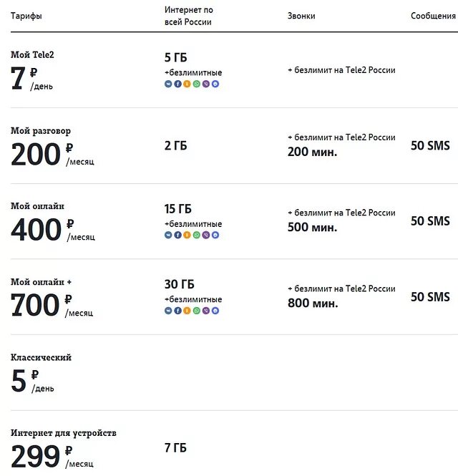Click the 30 ГБ internet amount
Viewport: 458px width, 476px height.
coord(179,284)
